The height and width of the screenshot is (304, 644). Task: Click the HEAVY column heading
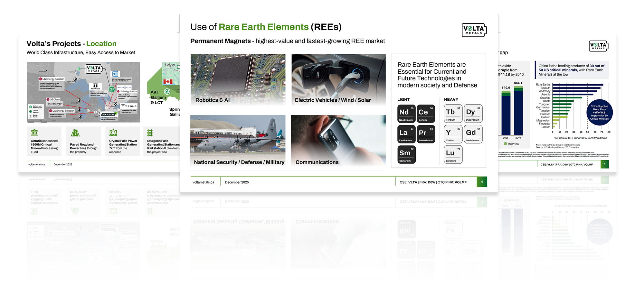pos(451,99)
